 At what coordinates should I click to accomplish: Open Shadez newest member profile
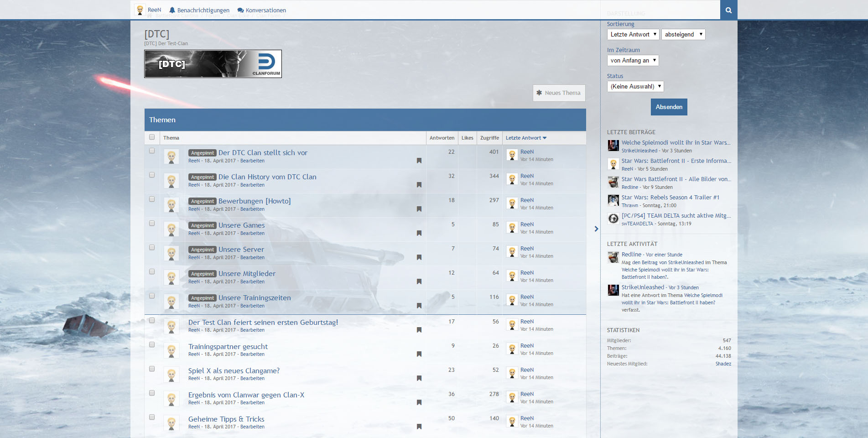click(x=723, y=364)
